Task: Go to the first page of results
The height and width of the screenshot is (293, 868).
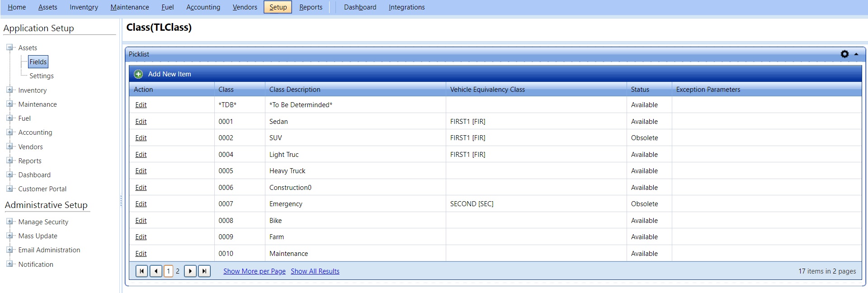Action: (x=142, y=271)
